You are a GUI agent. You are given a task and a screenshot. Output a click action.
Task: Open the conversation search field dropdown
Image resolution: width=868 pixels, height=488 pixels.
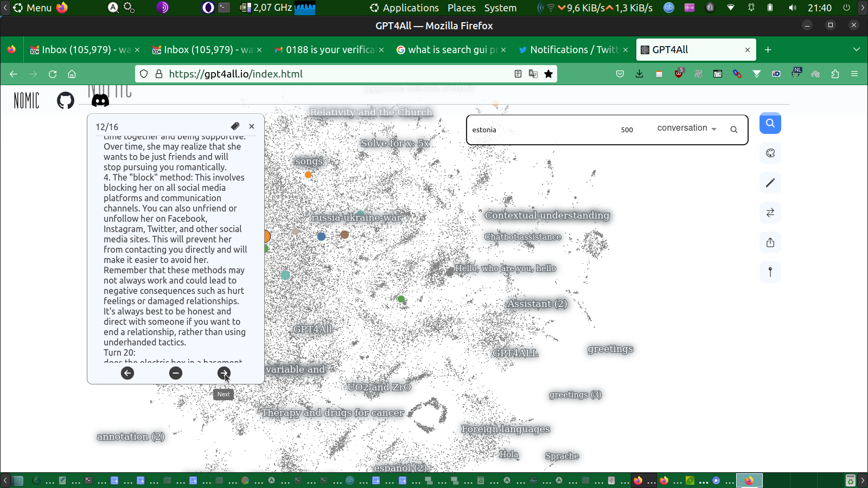pos(687,129)
